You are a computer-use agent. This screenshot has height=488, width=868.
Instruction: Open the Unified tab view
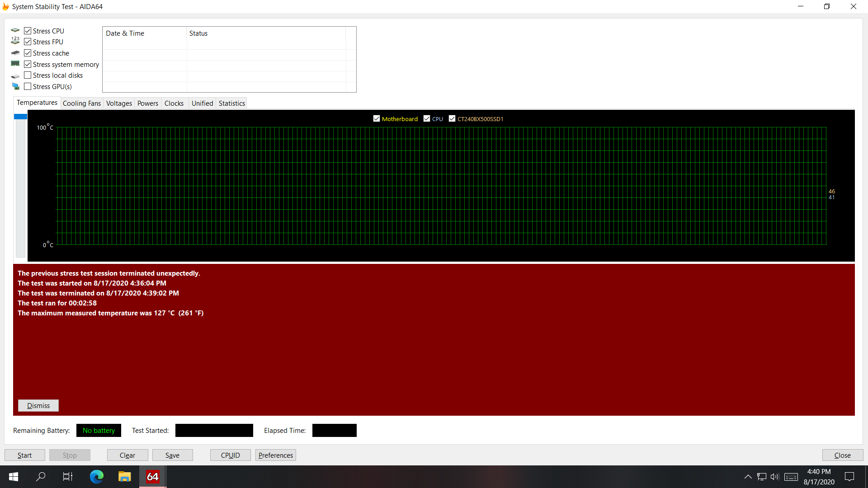pyautogui.click(x=202, y=103)
